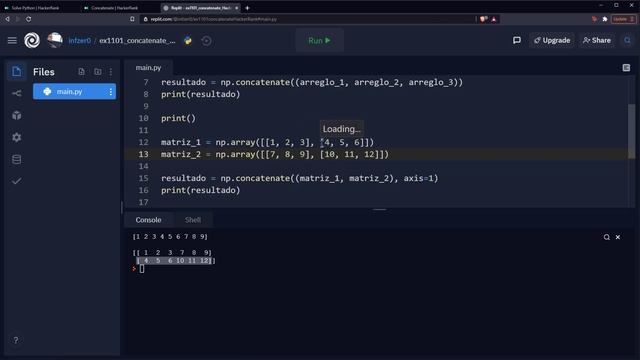This screenshot has width=640, height=360.
Task: Click the editor vertical scrollbar
Action: [631, 131]
